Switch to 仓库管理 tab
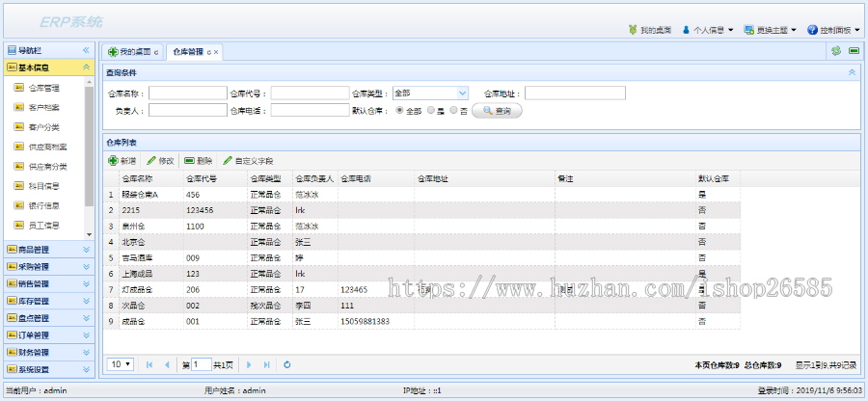This screenshot has height=401, width=868. 188,53
